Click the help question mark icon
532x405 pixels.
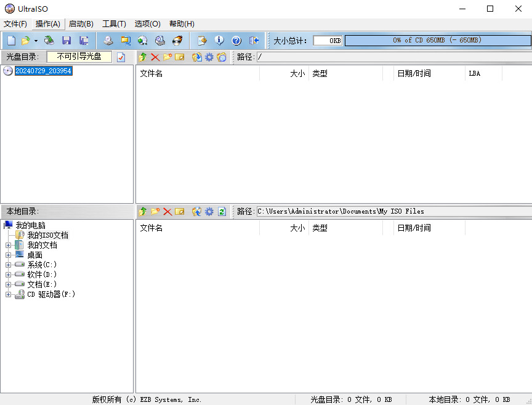(x=235, y=40)
